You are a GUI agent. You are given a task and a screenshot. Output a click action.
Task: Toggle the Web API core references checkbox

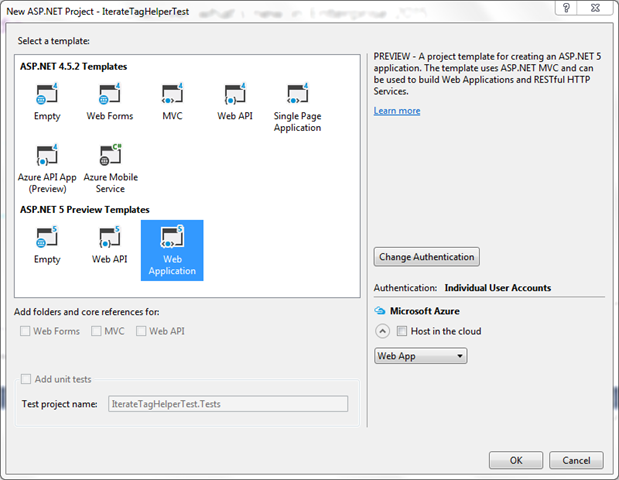141,331
